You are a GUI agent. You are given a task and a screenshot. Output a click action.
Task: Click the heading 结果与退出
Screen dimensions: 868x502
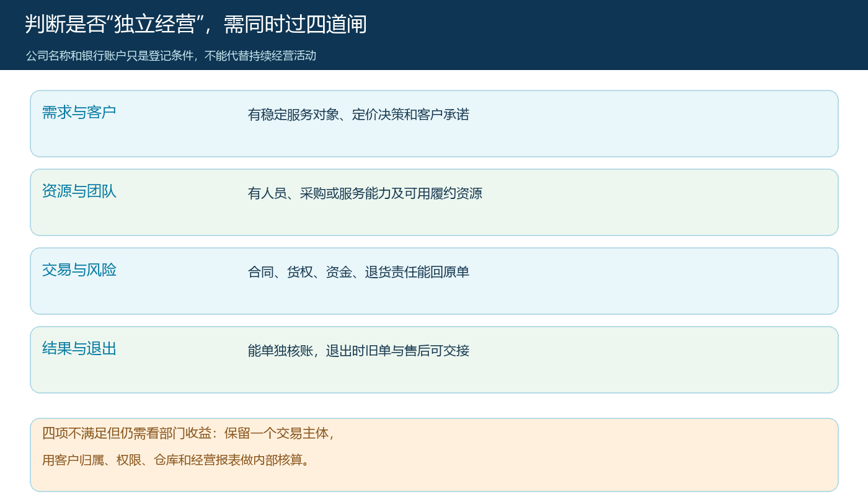pyautogui.click(x=79, y=349)
